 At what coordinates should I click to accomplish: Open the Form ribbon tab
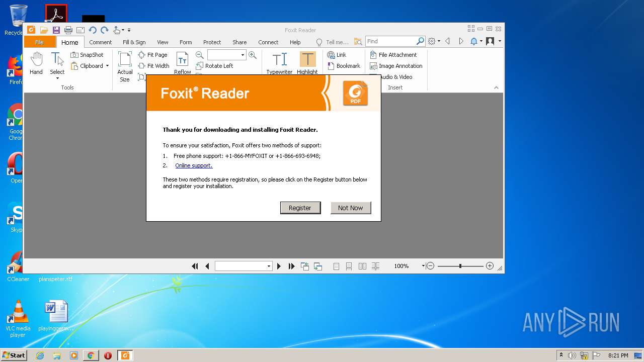click(x=186, y=42)
